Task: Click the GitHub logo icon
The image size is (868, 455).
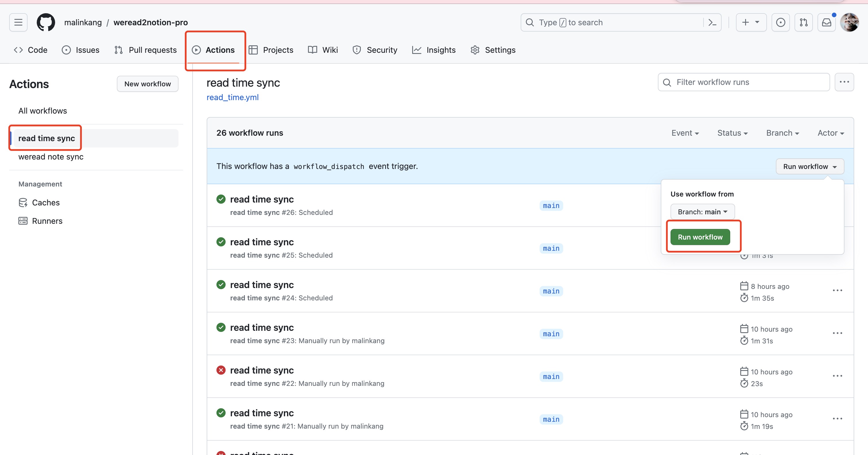Action: point(46,23)
